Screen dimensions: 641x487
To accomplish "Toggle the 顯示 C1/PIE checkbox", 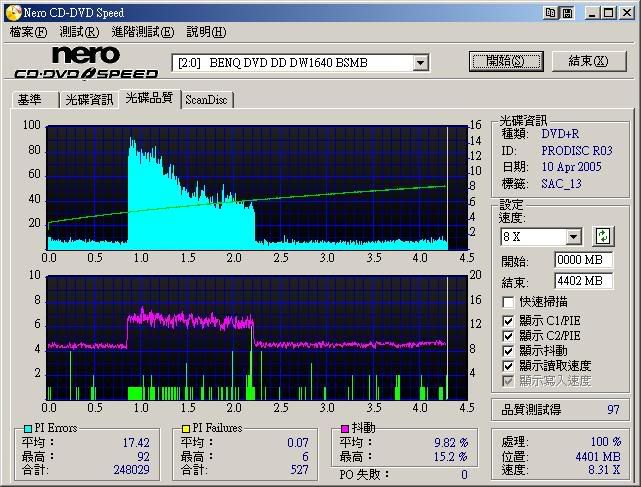I will point(508,321).
